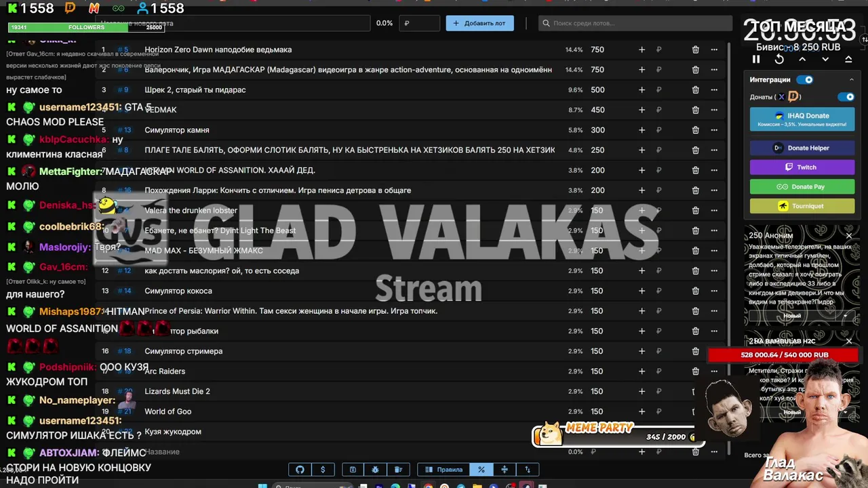Delete the MAD MAX lot
Viewport: 868px width, 488px height.
point(695,251)
